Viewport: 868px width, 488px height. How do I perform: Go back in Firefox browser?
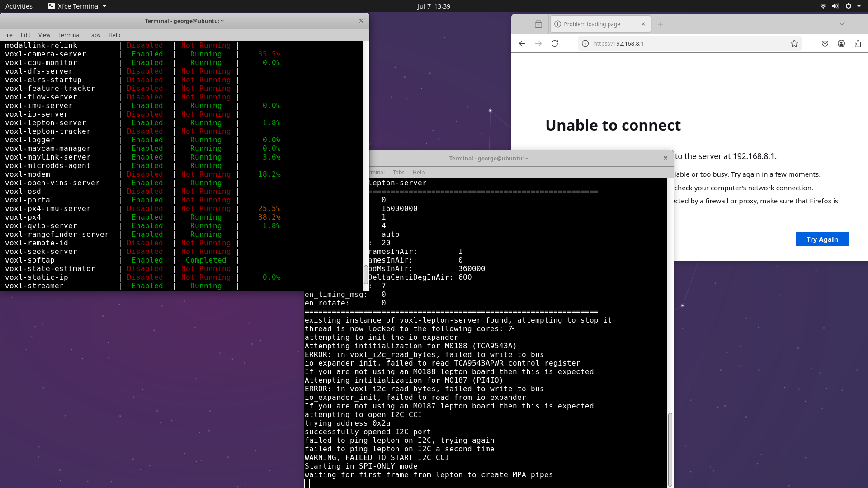pos(522,43)
